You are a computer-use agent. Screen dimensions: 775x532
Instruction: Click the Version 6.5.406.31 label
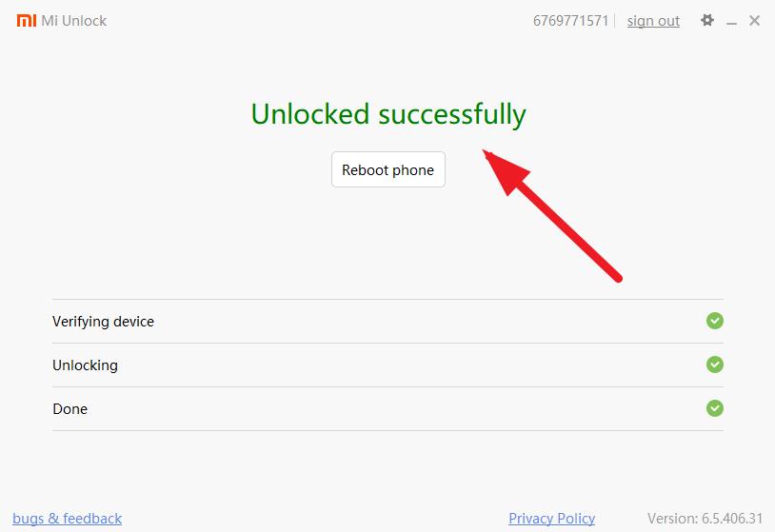pyautogui.click(x=705, y=518)
